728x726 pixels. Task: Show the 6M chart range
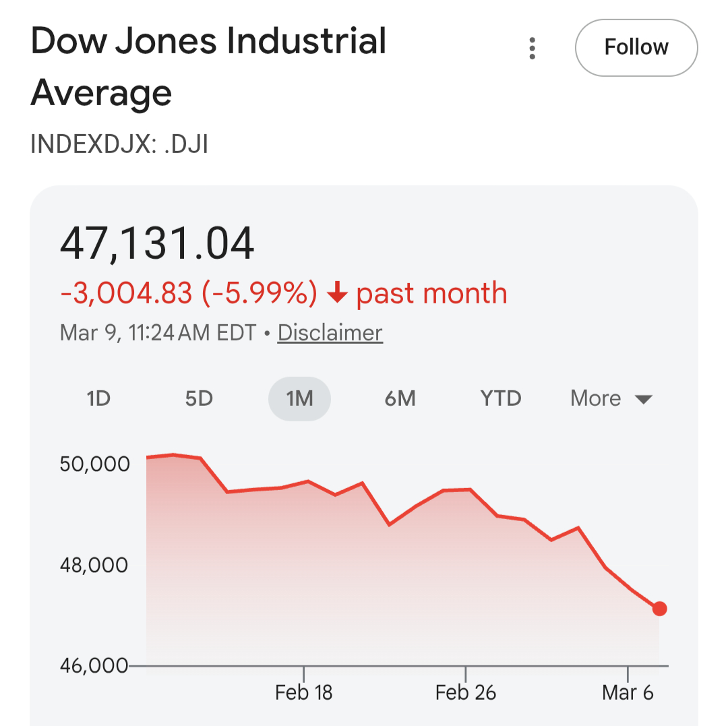400,398
